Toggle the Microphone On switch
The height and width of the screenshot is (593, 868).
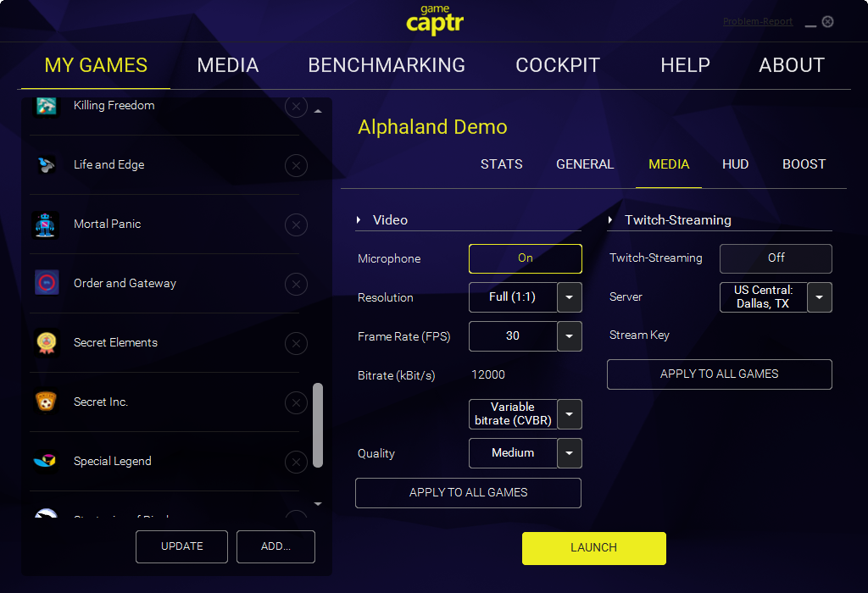pyautogui.click(x=526, y=258)
